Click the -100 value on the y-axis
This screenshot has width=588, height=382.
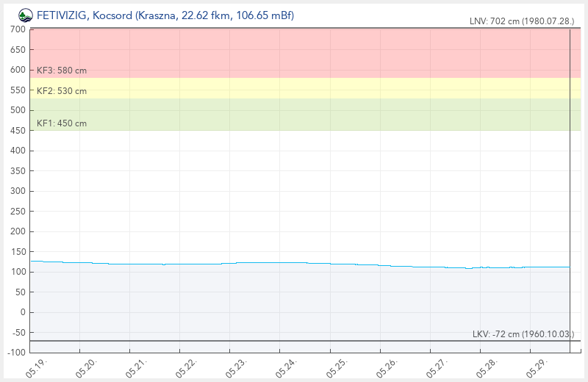[16, 353]
